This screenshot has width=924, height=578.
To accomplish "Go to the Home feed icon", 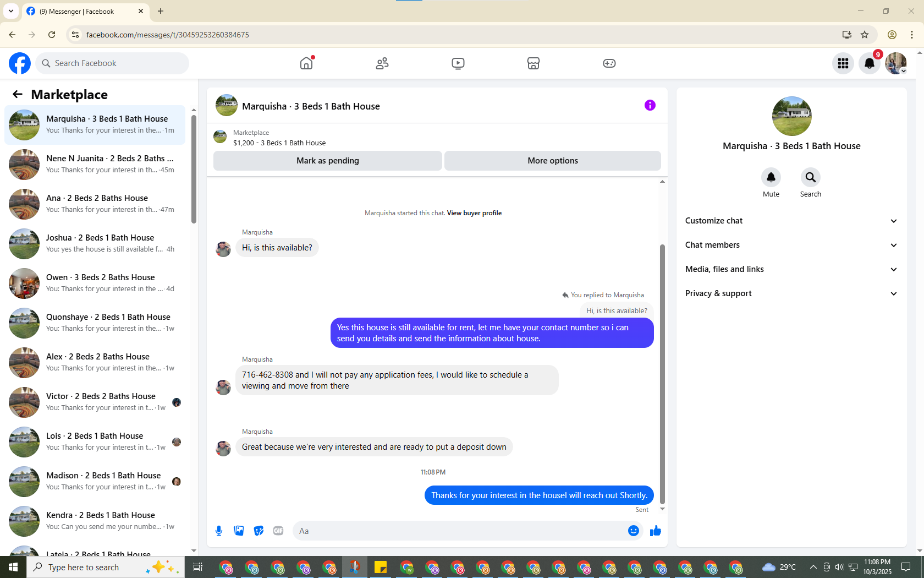I will tap(306, 63).
